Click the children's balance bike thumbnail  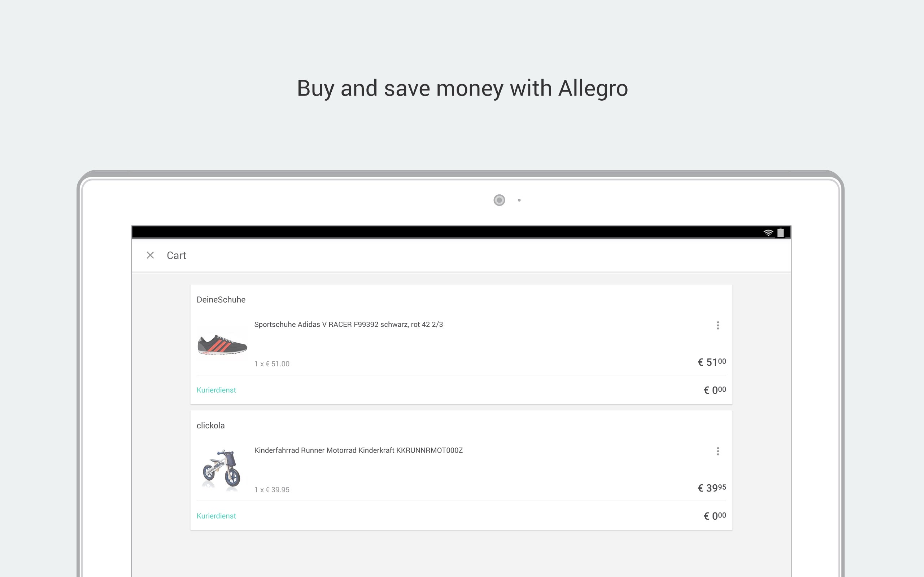point(222,470)
